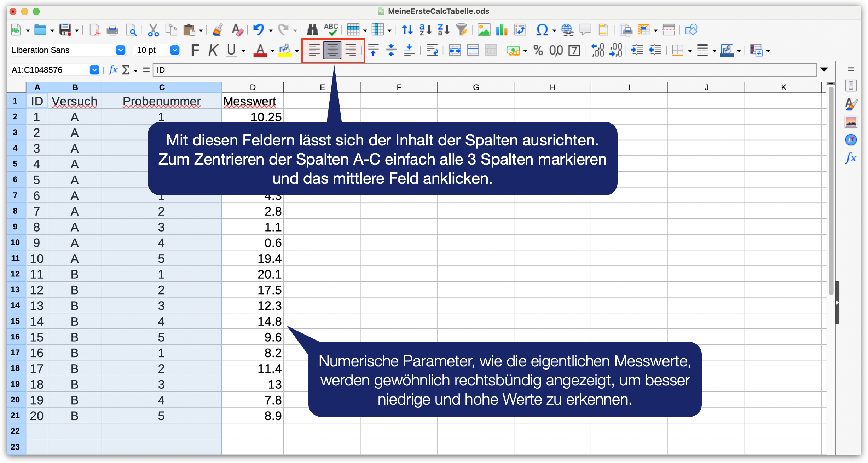Image resolution: width=868 pixels, height=463 pixels.
Task: Toggle bold formatting (F button)
Action: (x=195, y=50)
